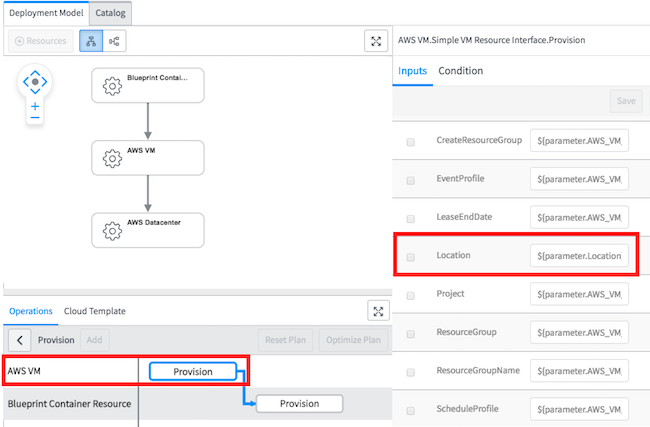Click the gear icon on AWS VM node
The image size is (650, 427).
(x=112, y=158)
